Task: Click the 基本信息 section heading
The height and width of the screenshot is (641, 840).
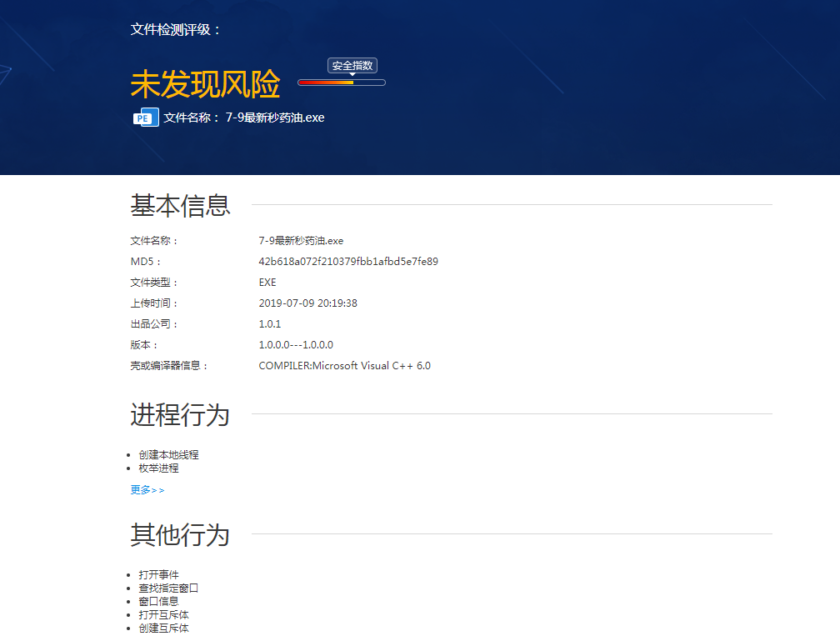Action: pyautogui.click(x=180, y=205)
